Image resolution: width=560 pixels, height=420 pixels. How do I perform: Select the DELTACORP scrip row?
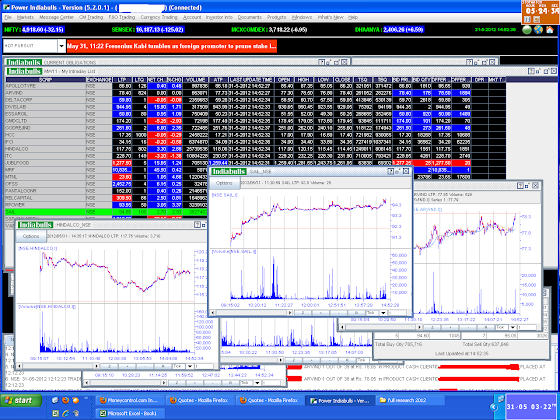point(255,100)
